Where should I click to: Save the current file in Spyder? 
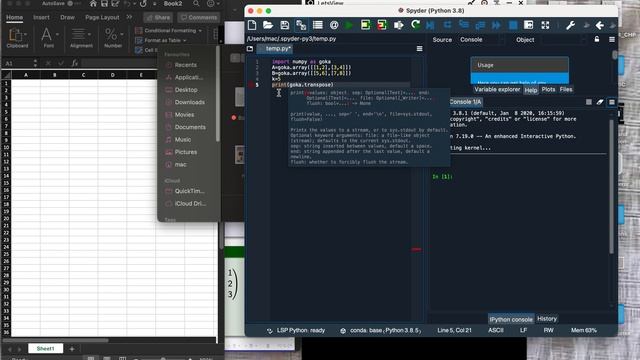click(284, 25)
